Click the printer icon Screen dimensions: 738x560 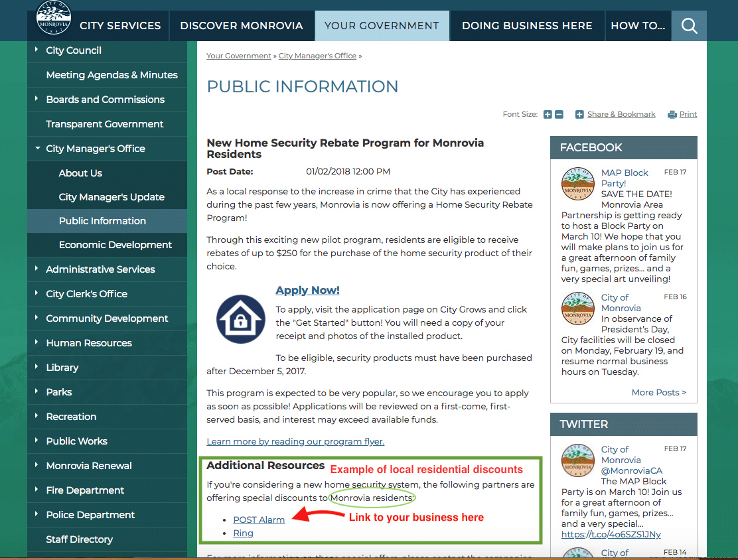point(672,115)
